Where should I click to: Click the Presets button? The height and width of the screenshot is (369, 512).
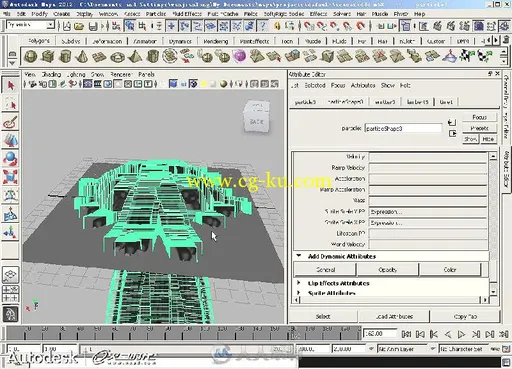[479, 128]
